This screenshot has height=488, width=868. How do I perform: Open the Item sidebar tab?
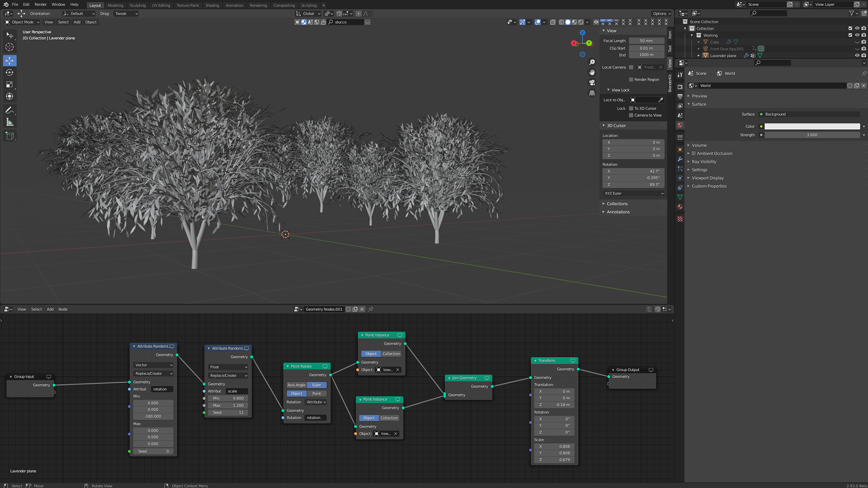[670, 35]
